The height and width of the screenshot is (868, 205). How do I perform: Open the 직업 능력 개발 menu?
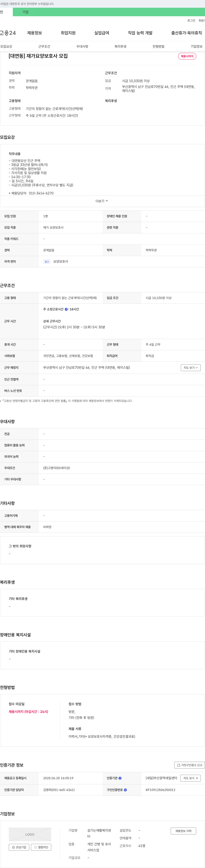coord(140,33)
